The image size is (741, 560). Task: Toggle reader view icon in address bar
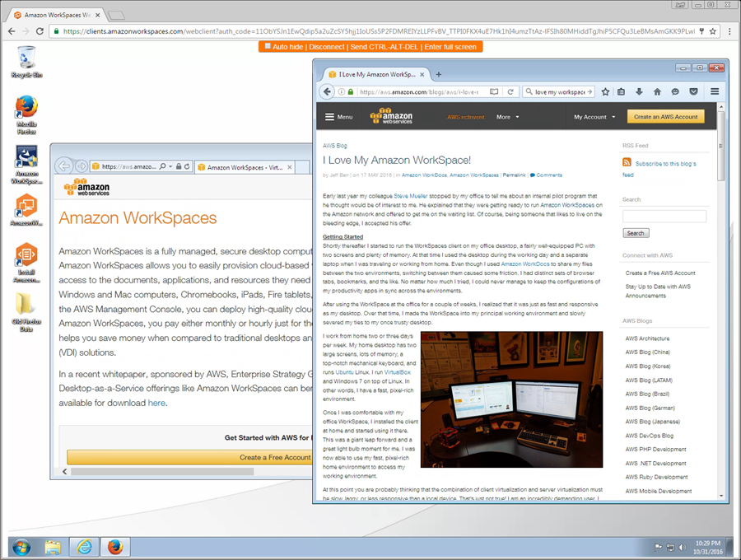494,91
